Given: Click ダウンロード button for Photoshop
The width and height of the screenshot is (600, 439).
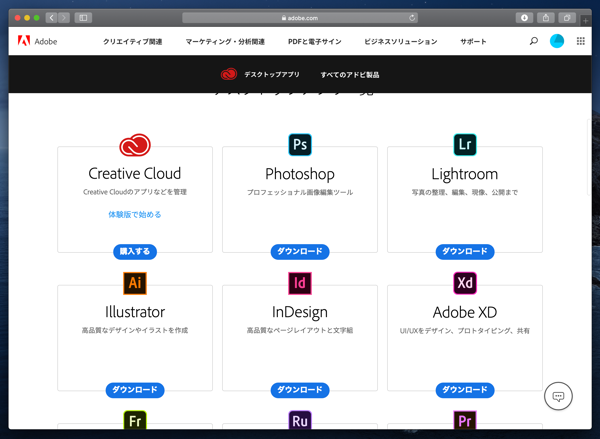Looking at the screenshot, I should pos(300,251).
